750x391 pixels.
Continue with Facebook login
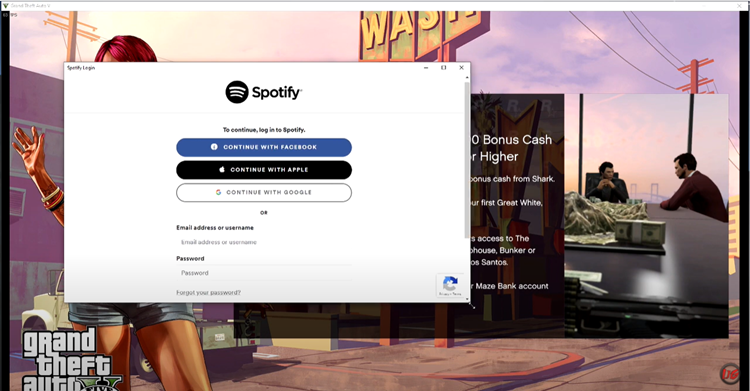pyautogui.click(x=264, y=147)
